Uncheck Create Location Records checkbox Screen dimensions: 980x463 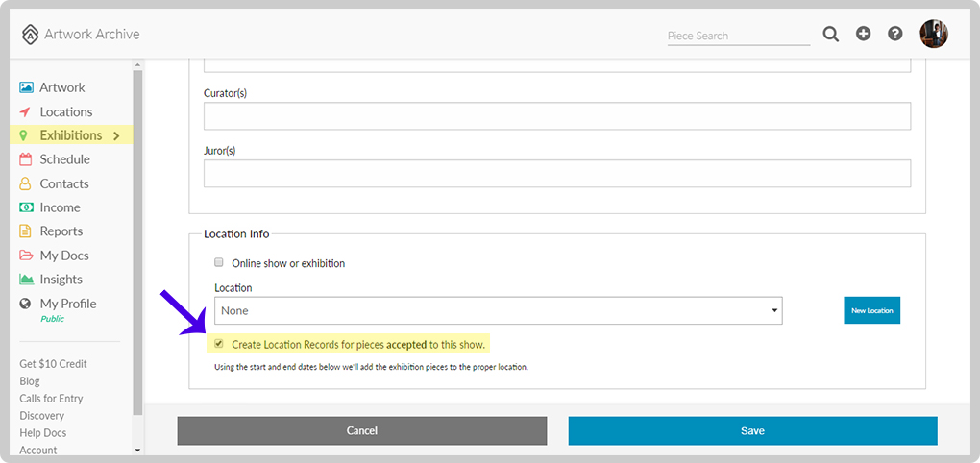(x=219, y=343)
